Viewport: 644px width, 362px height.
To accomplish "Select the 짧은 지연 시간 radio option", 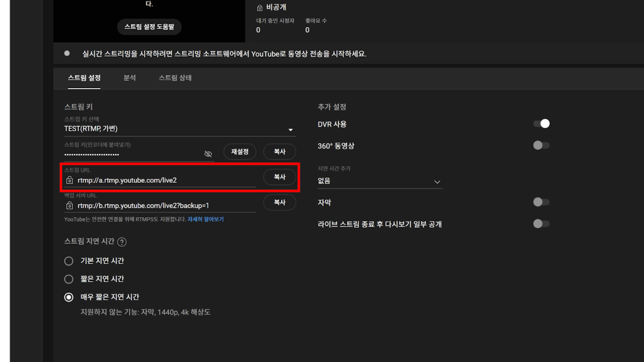I will [69, 279].
